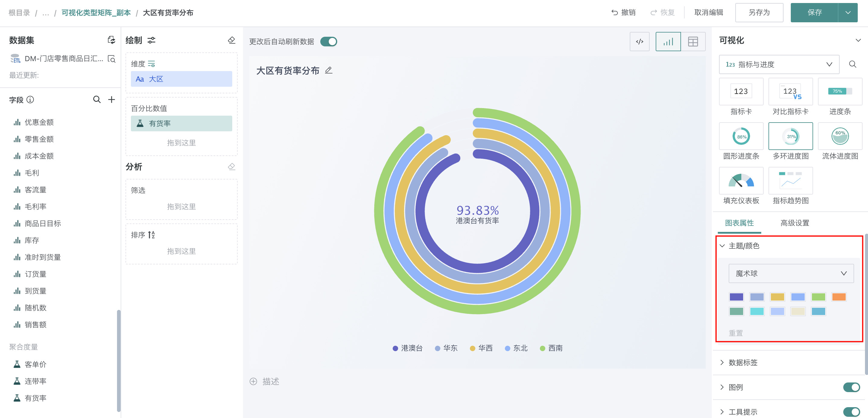This screenshot has height=418, width=868.
Task: Select the orange color swatch
Action: 839,297
